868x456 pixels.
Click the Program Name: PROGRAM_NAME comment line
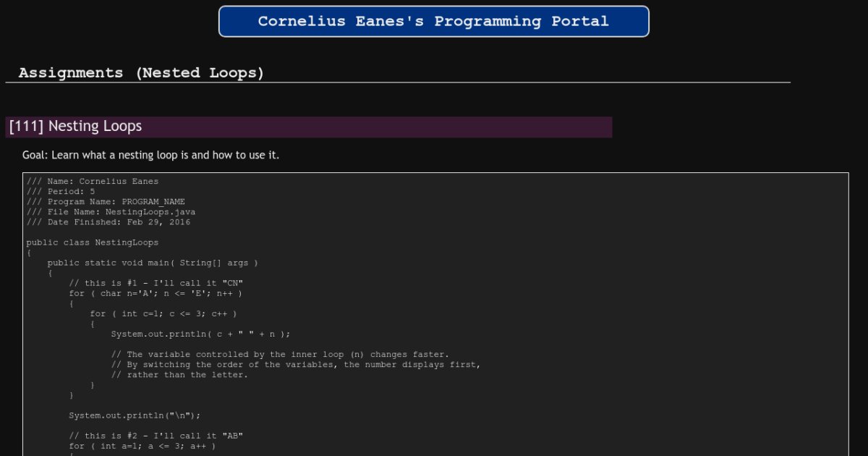coord(106,202)
